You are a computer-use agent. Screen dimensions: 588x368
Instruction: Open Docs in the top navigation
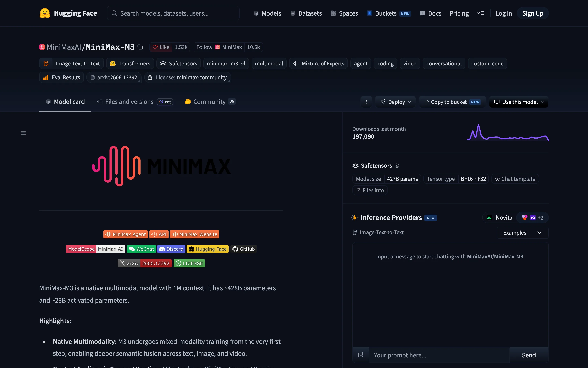pos(431,13)
